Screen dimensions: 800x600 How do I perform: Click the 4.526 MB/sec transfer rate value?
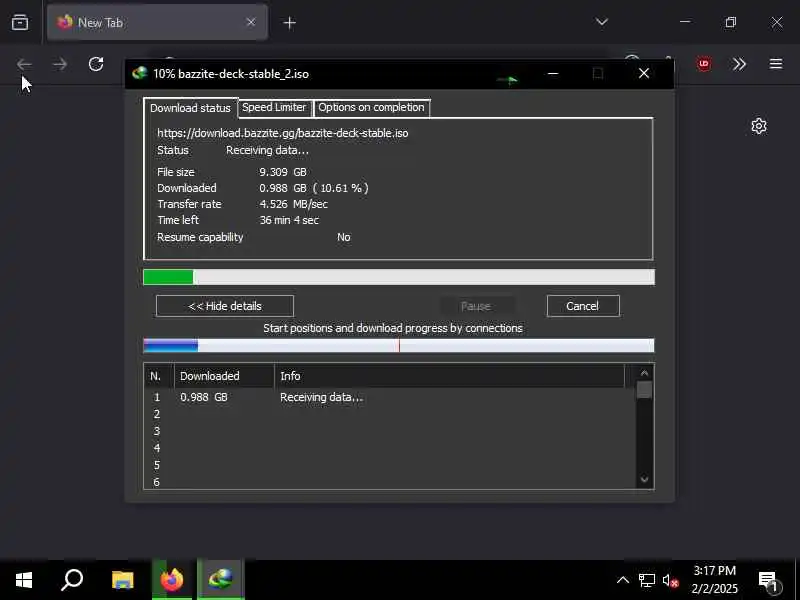tap(293, 204)
